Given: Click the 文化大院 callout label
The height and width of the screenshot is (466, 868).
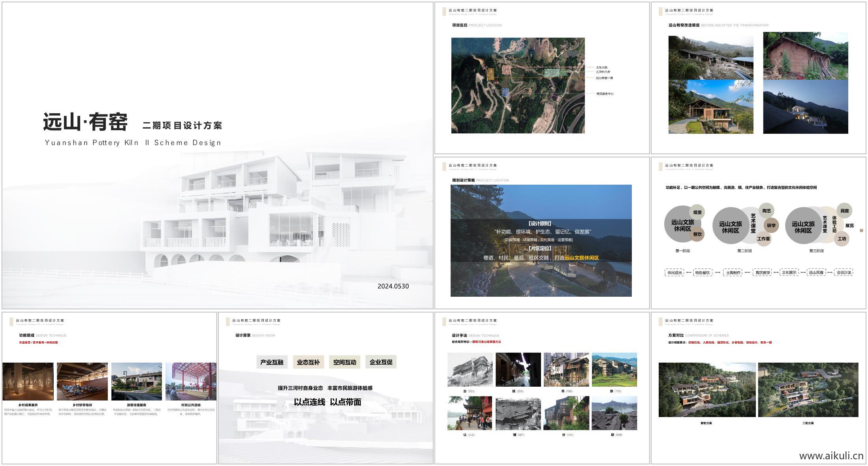Looking at the screenshot, I should pos(603,67).
